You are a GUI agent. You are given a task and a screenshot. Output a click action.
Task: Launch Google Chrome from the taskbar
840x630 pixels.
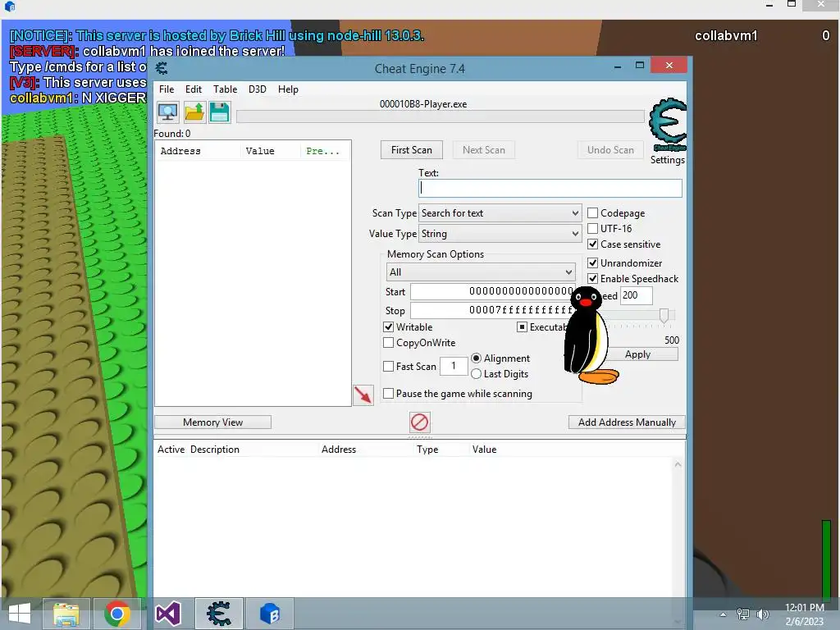117,614
